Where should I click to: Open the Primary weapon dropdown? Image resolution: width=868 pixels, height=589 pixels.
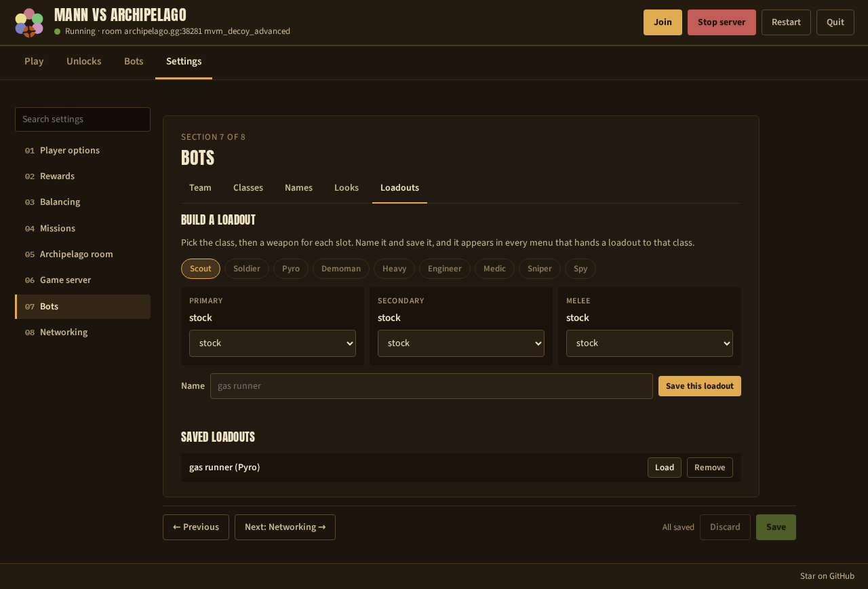coord(273,343)
